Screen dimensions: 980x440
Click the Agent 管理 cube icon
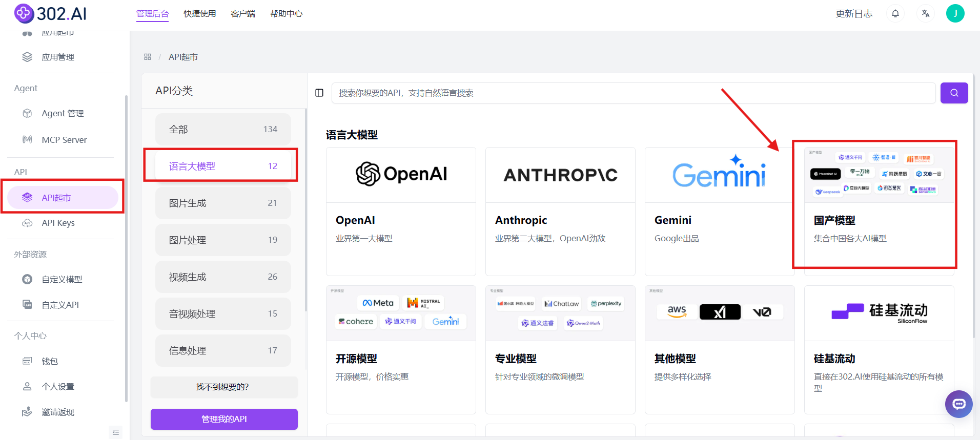(27, 113)
